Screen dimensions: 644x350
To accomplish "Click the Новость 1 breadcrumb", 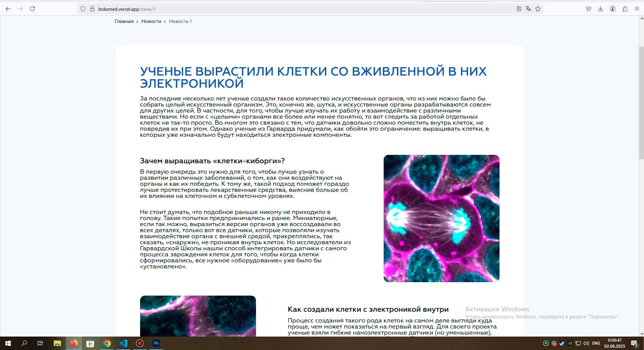I will click(x=180, y=21).
